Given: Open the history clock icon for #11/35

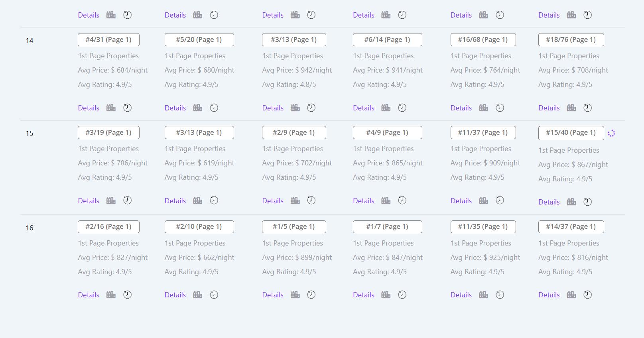Looking at the screenshot, I should coord(500,295).
